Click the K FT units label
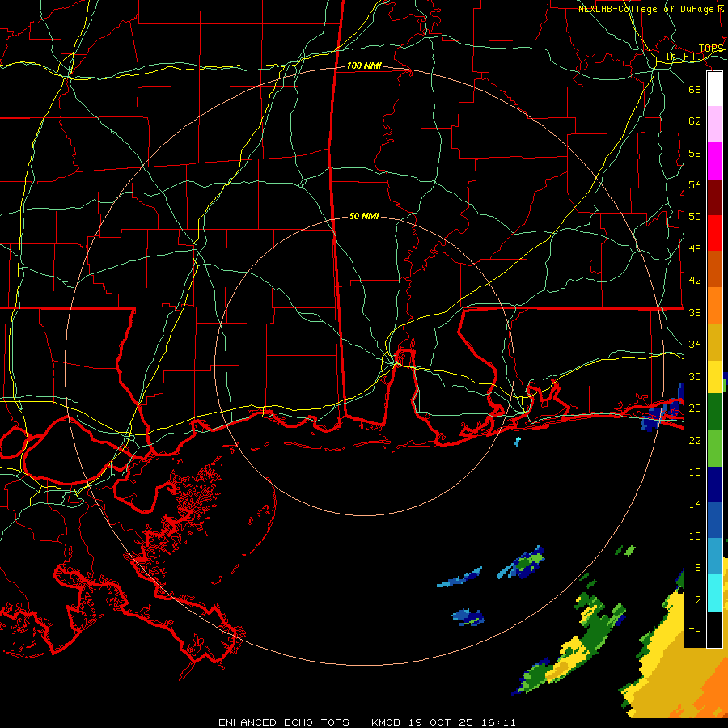This screenshot has height=728, width=728. pos(685,57)
